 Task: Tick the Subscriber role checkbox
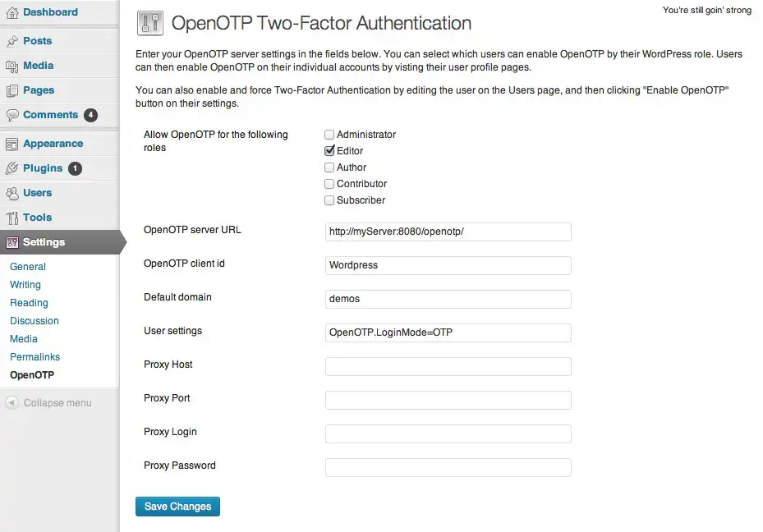coord(329,200)
